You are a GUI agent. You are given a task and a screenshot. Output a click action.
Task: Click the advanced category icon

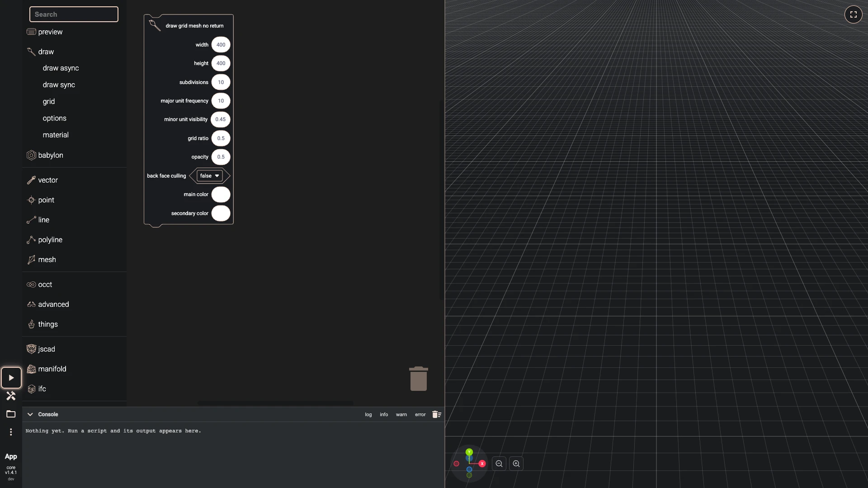click(x=31, y=304)
